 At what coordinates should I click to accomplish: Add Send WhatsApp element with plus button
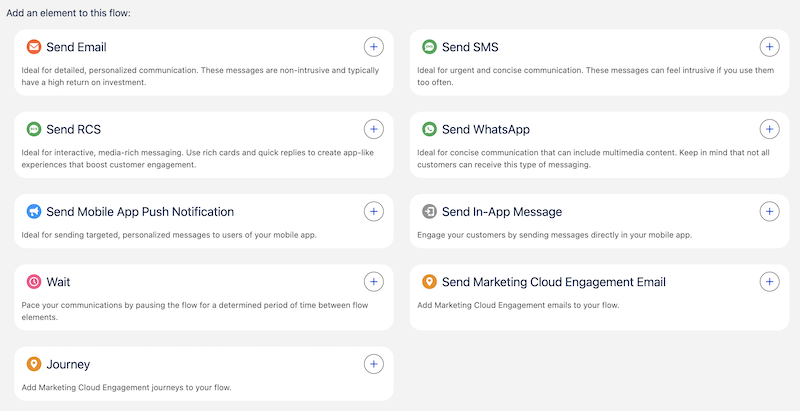pos(769,130)
